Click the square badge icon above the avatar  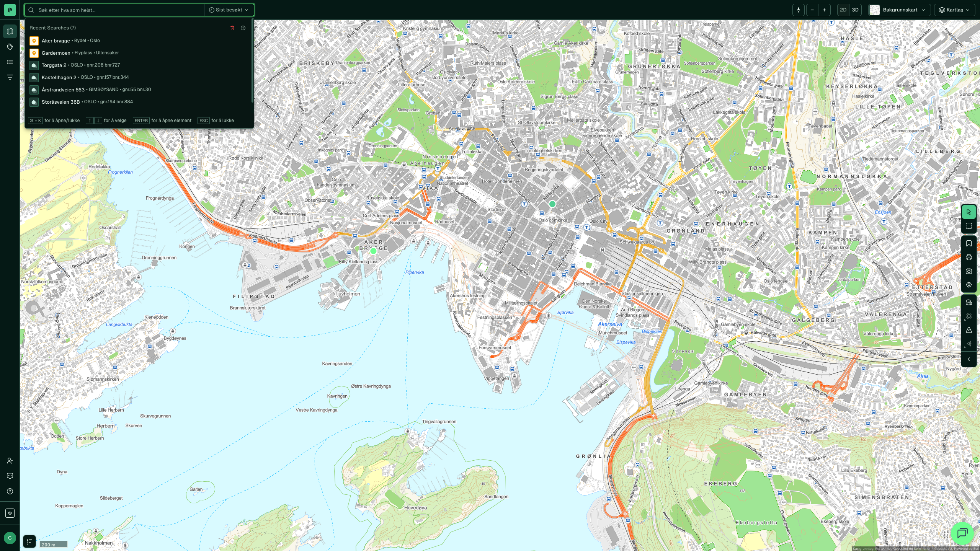[10, 513]
